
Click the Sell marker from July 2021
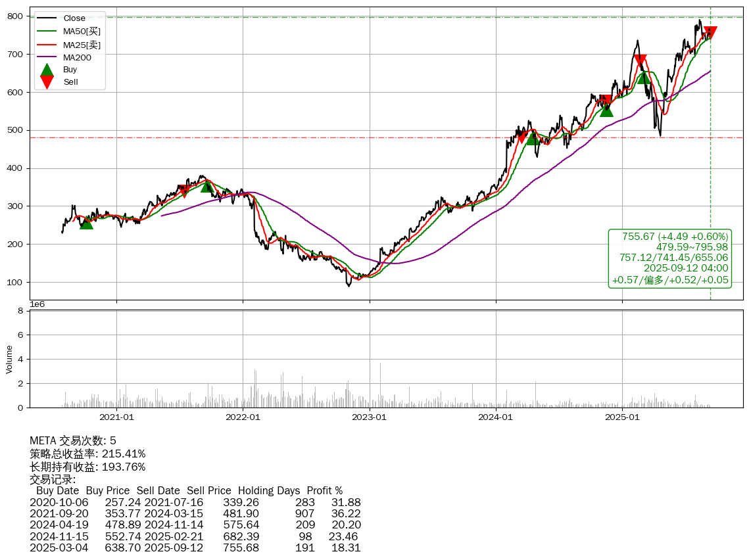coord(184,191)
